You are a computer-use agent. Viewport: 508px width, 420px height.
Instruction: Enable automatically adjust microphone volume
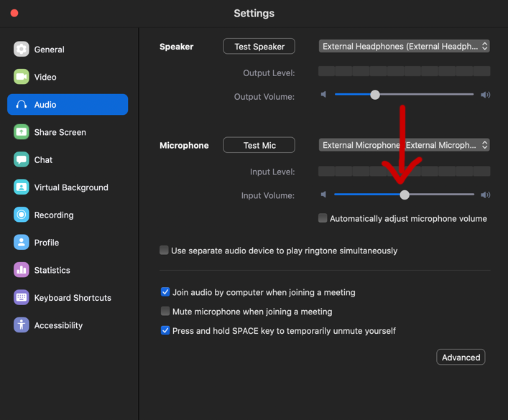click(323, 218)
